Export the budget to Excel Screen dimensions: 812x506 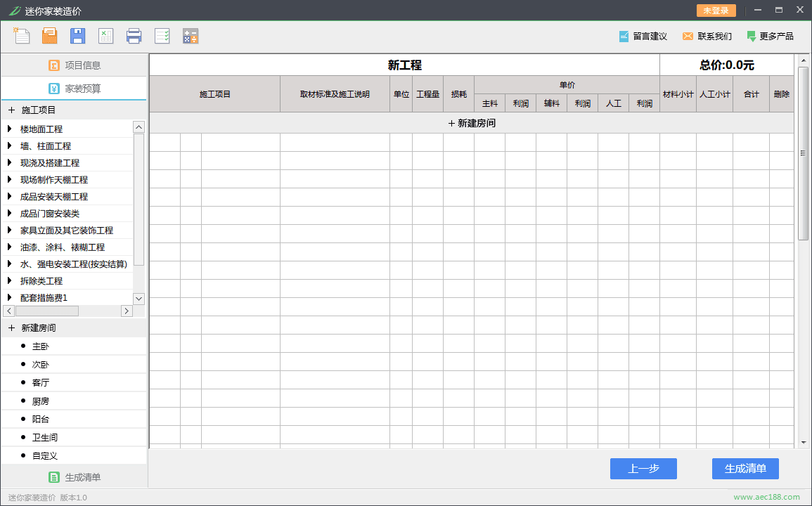(105, 36)
